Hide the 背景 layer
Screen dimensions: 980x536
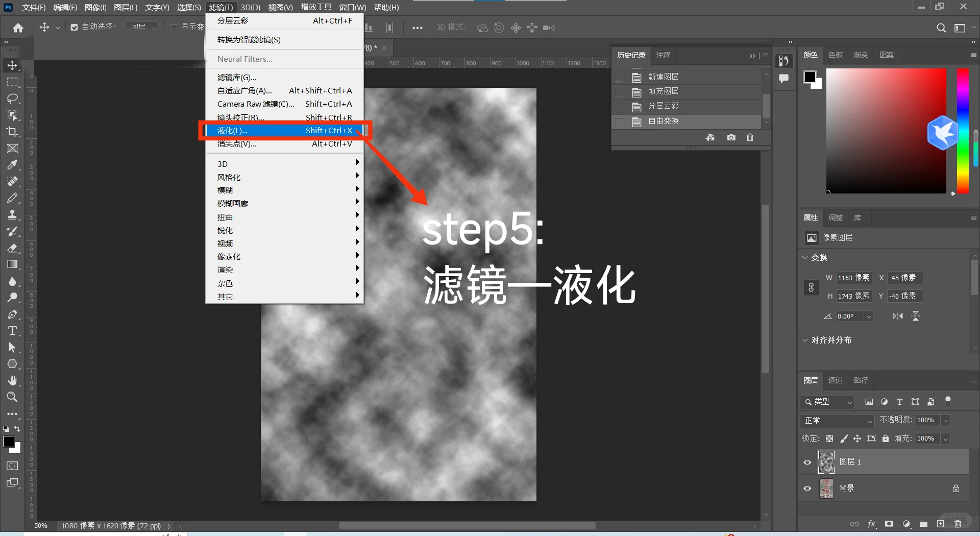tap(807, 489)
